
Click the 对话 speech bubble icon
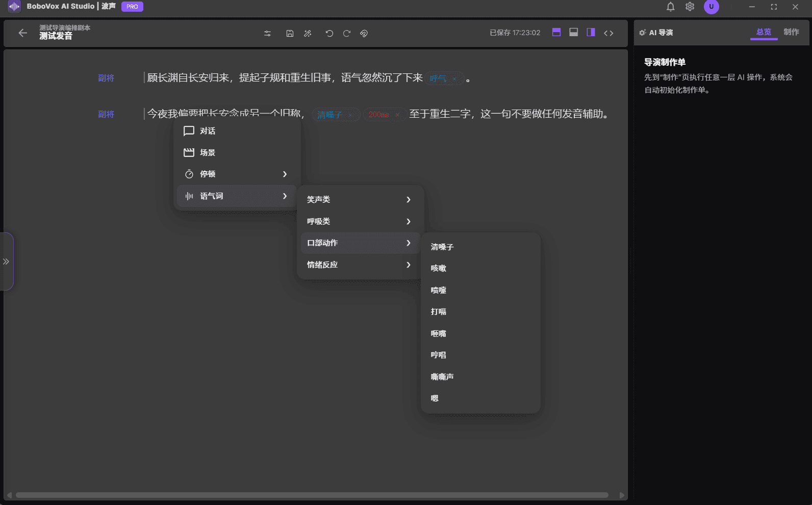click(x=189, y=131)
